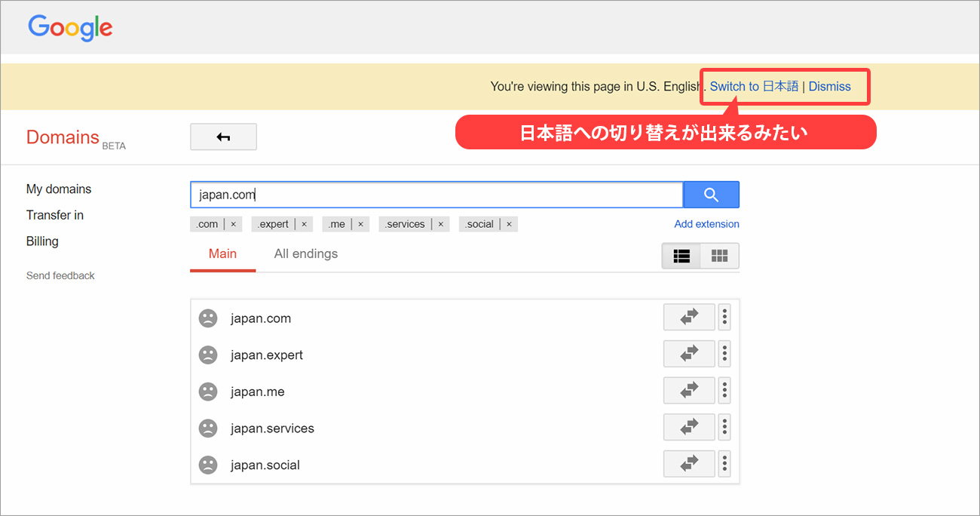The height and width of the screenshot is (516, 980).
Task: Open Billing in sidebar
Action: 42,241
